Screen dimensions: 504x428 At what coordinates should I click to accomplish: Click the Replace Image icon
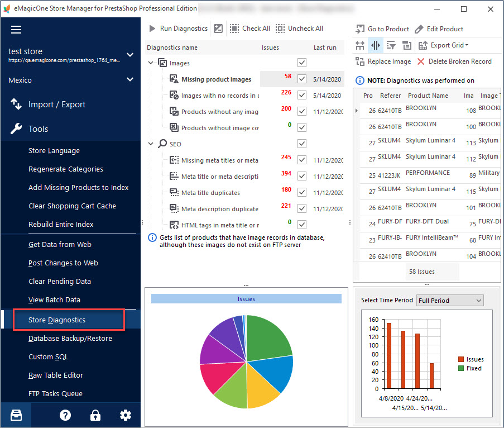(x=360, y=61)
